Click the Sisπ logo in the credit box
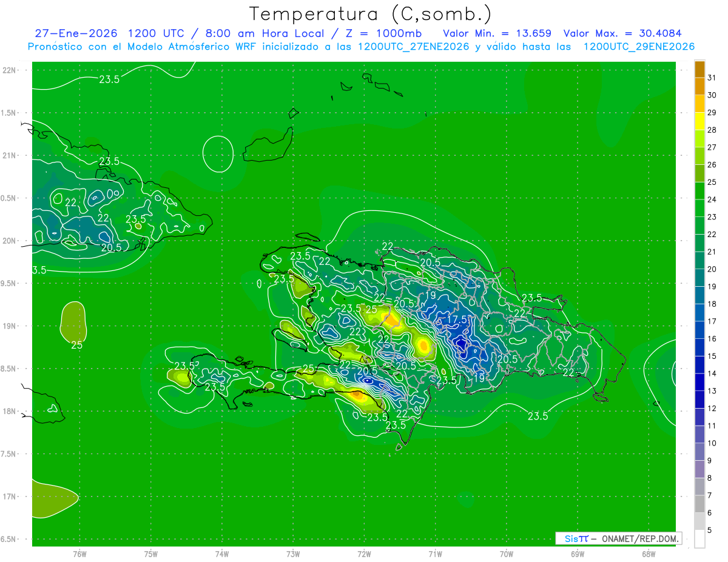728x562 pixels. tap(576, 538)
